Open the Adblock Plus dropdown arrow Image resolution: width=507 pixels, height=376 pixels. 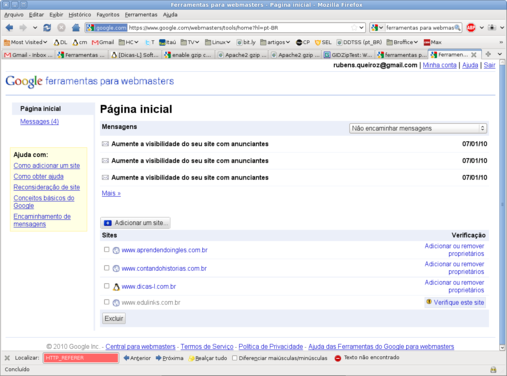point(481,28)
